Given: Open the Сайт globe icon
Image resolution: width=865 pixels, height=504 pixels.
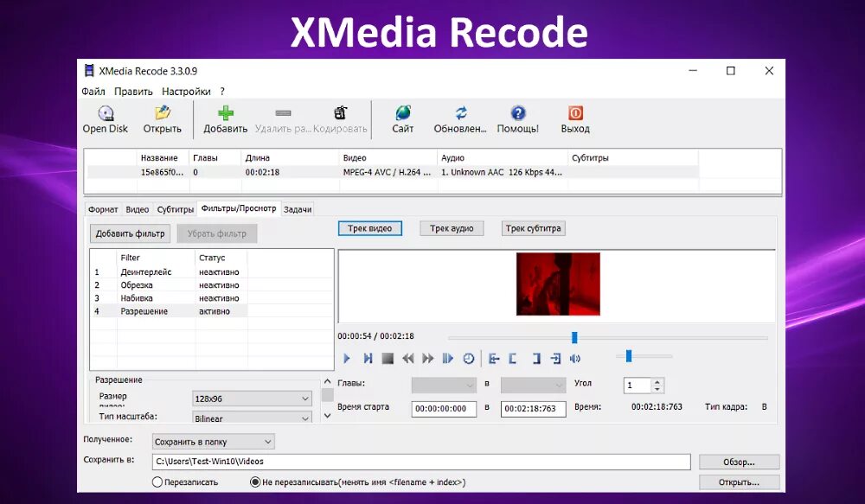Looking at the screenshot, I should pyautogui.click(x=403, y=112).
